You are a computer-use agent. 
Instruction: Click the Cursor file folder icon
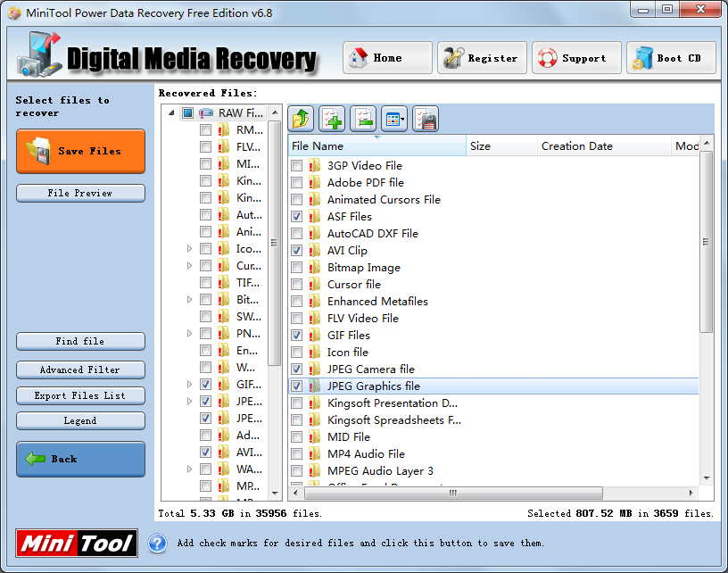(x=315, y=284)
